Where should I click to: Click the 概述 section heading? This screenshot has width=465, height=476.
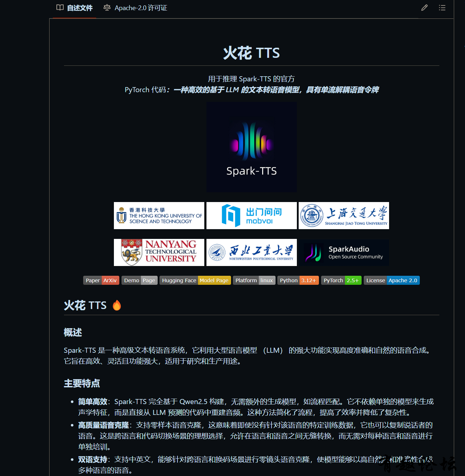[73, 332]
